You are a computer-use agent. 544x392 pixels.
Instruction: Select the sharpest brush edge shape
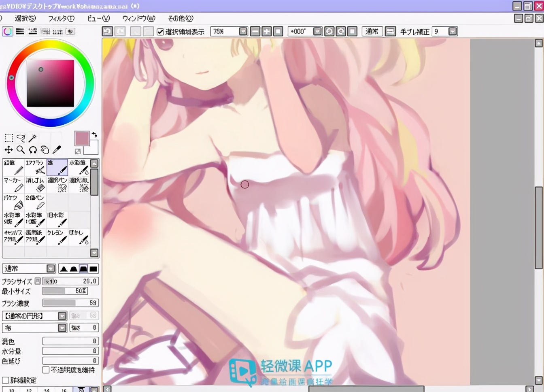click(x=64, y=269)
